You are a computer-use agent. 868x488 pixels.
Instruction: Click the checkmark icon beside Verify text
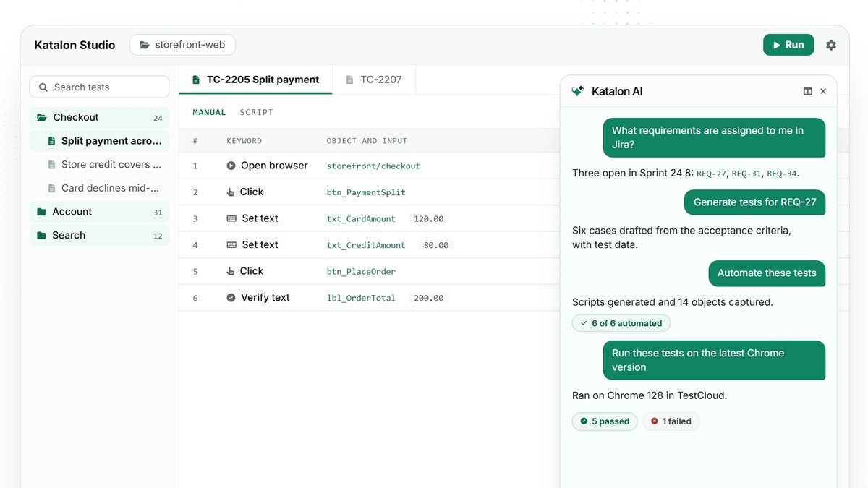click(x=231, y=297)
